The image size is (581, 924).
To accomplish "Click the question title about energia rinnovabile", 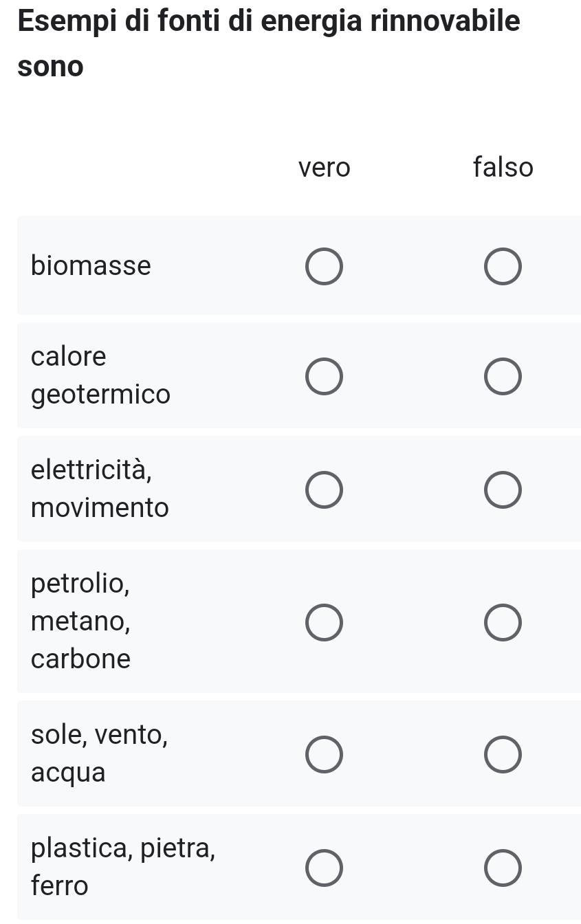I will [269, 43].
